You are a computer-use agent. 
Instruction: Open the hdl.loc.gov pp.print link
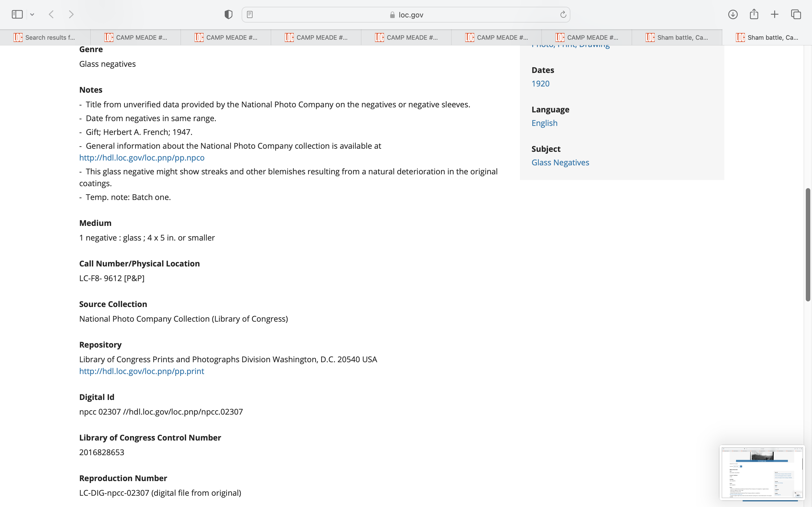141,371
